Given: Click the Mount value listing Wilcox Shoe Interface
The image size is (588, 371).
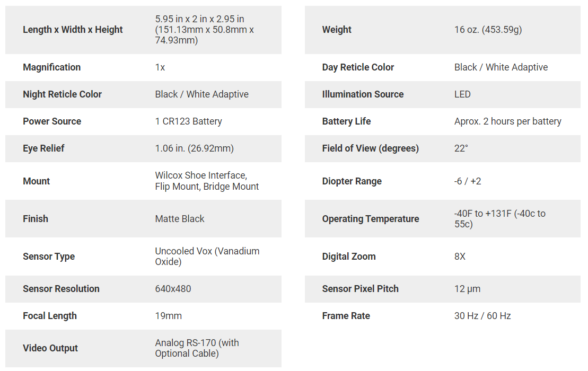Looking at the screenshot, I should coord(207,181).
